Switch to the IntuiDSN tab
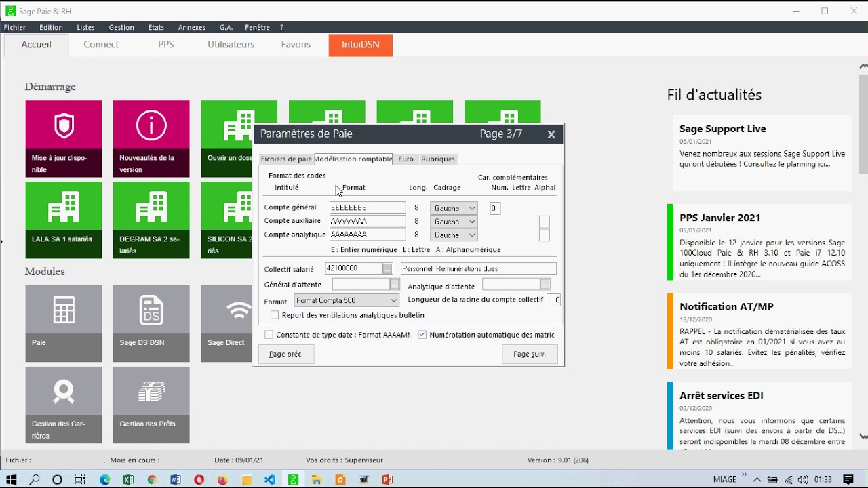868x488 pixels. tap(361, 45)
